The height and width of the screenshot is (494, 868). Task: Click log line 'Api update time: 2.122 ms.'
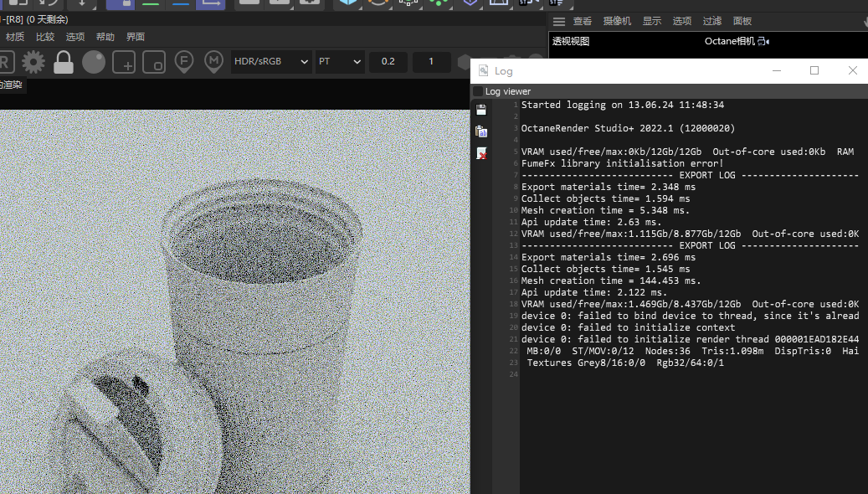point(593,292)
